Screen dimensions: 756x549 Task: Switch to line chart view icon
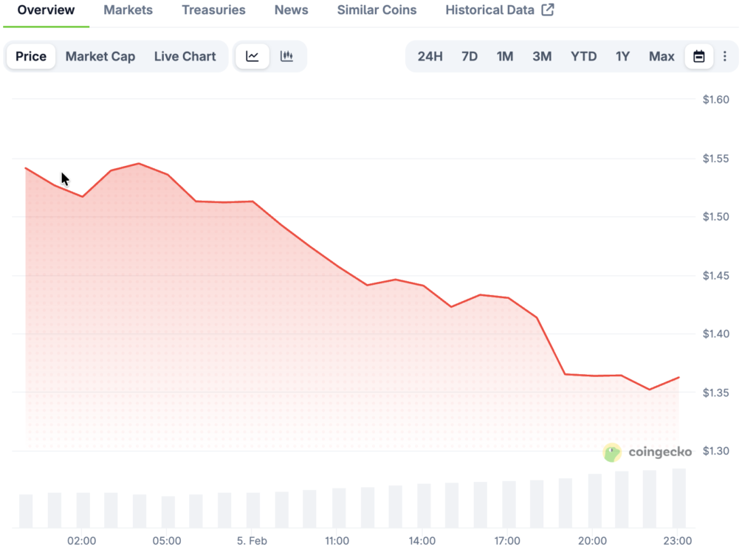tap(252, 57)
